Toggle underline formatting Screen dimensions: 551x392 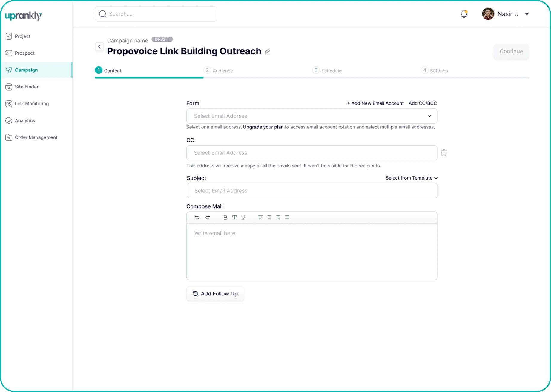click(x=243, y=217)
